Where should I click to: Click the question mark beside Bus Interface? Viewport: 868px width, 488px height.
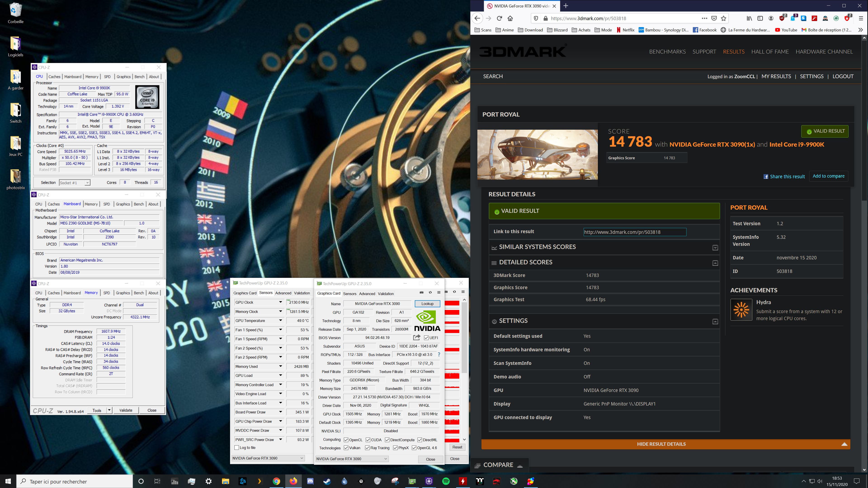(439, 354)
